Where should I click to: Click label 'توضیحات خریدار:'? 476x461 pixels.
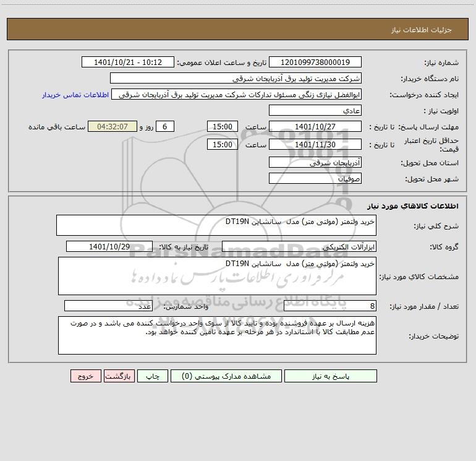[x=434, y=336]
